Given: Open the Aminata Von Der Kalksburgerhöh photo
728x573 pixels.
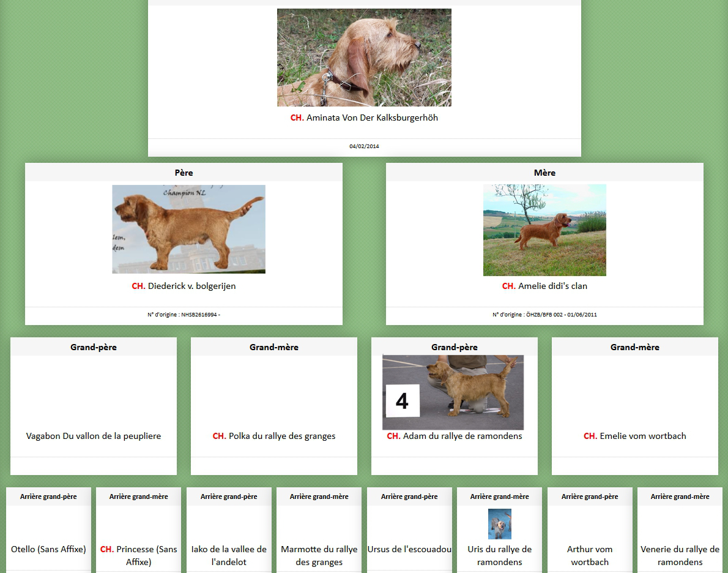Looking at the screenshot, I should [364, 58].
